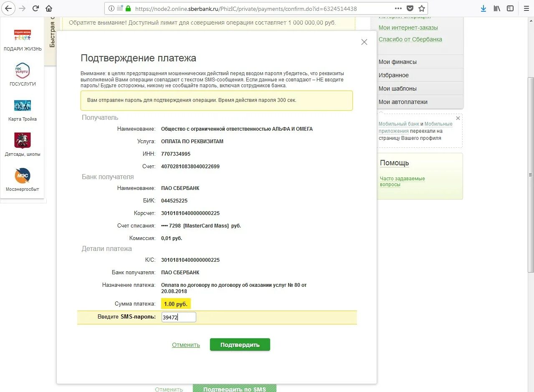Click the green padlock security icon
This screenshot has width=534, height=392.
(128, 8)
